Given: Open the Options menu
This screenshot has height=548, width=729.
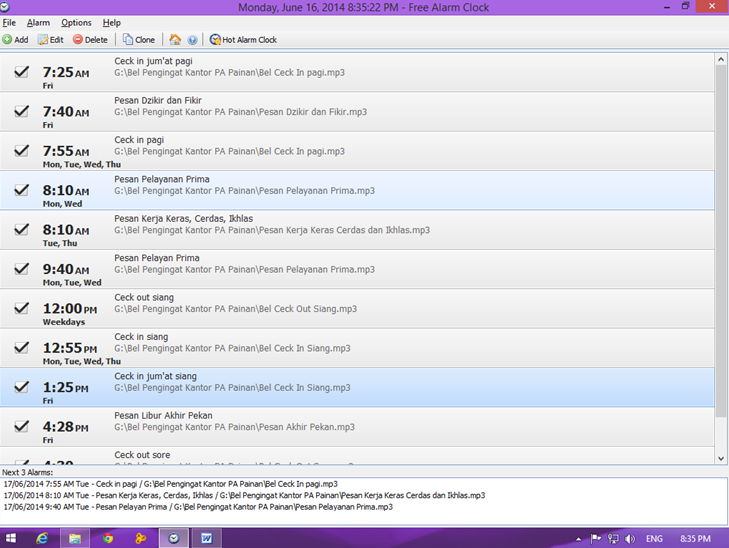Looking at the screenshot, I should point(76,23).
